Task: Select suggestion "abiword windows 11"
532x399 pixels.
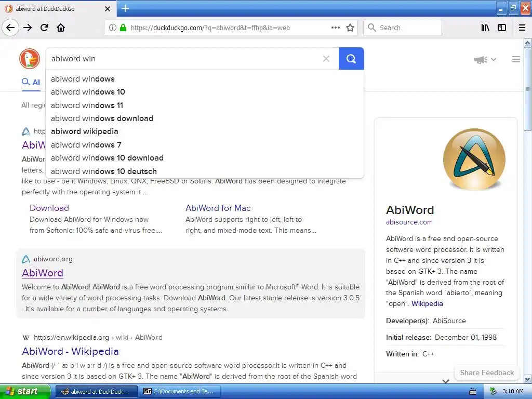Action: click(x=205, y=105)
